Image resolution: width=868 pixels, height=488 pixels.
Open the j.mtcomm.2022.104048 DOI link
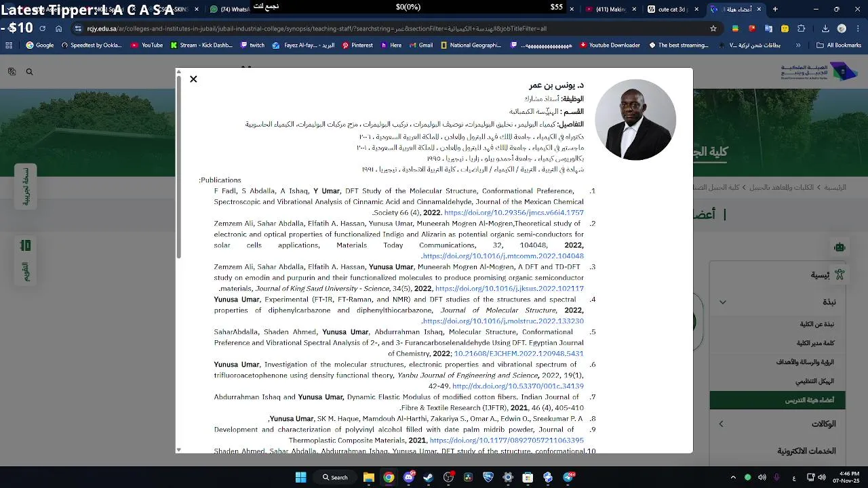click(x=503, y=256)
